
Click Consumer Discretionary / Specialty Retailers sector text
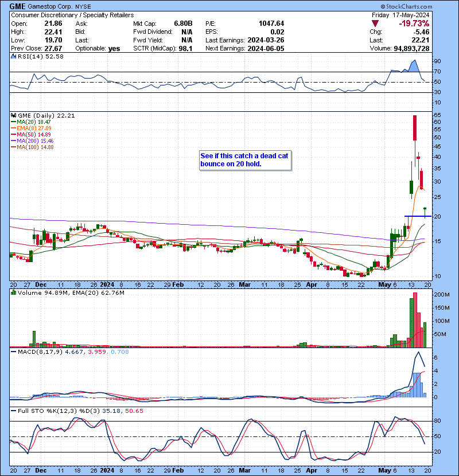tap(72, 15)
